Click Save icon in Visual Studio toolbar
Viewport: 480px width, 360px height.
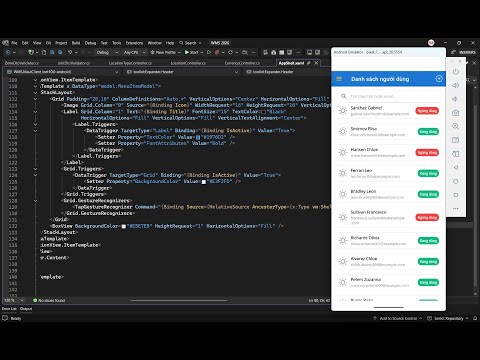[x=52, y=52]
